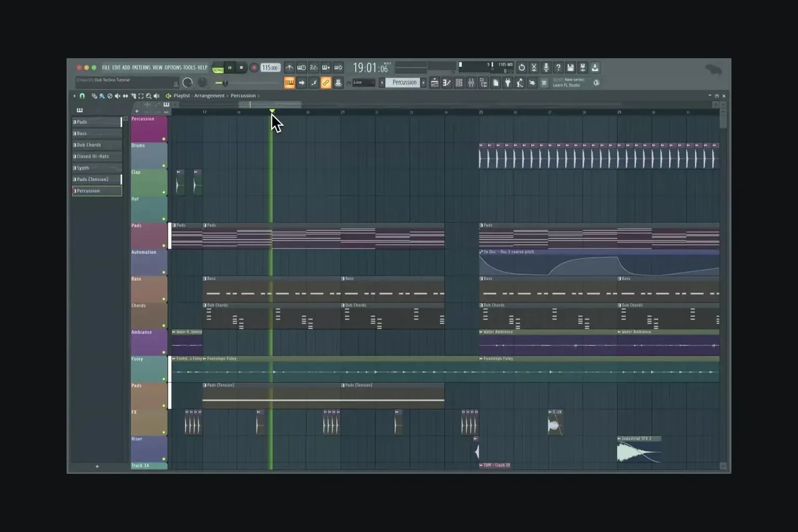The image size is (798, 532).
Task: Select the playlist slip tool
Action: click(x=125, y=96)
